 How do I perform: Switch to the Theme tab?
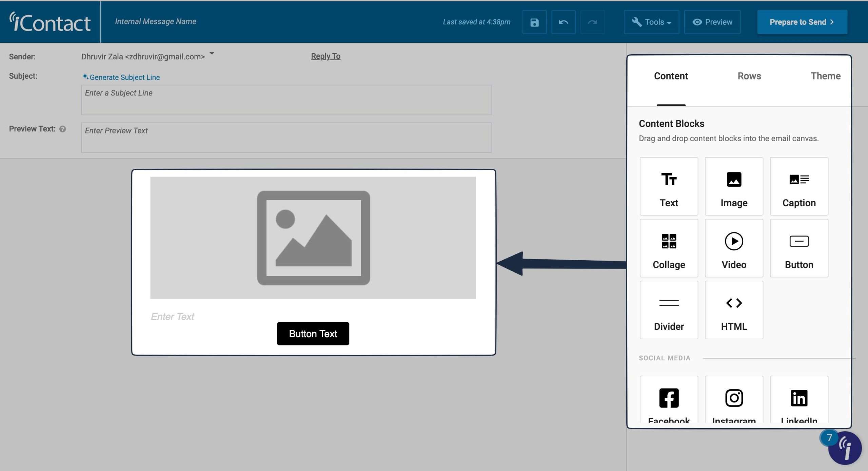pyautogui.click(x=826, y=76)
